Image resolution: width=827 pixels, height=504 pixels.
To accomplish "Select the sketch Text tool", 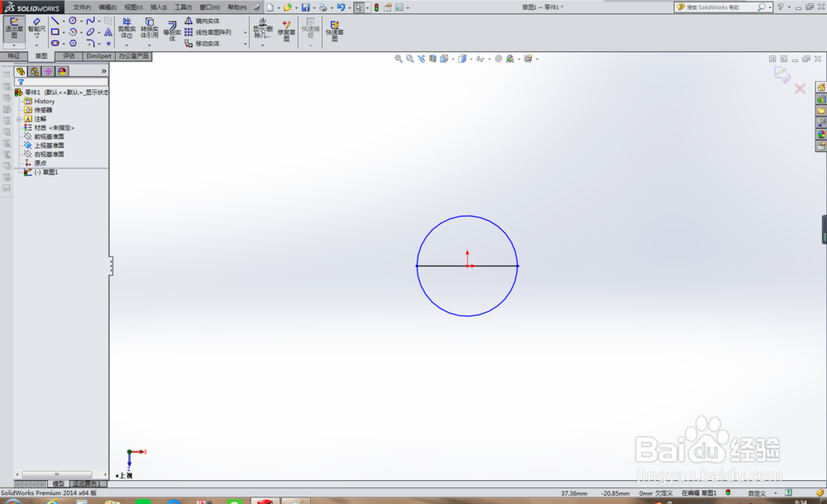I will pyautogui.click(x=108, y=32).
